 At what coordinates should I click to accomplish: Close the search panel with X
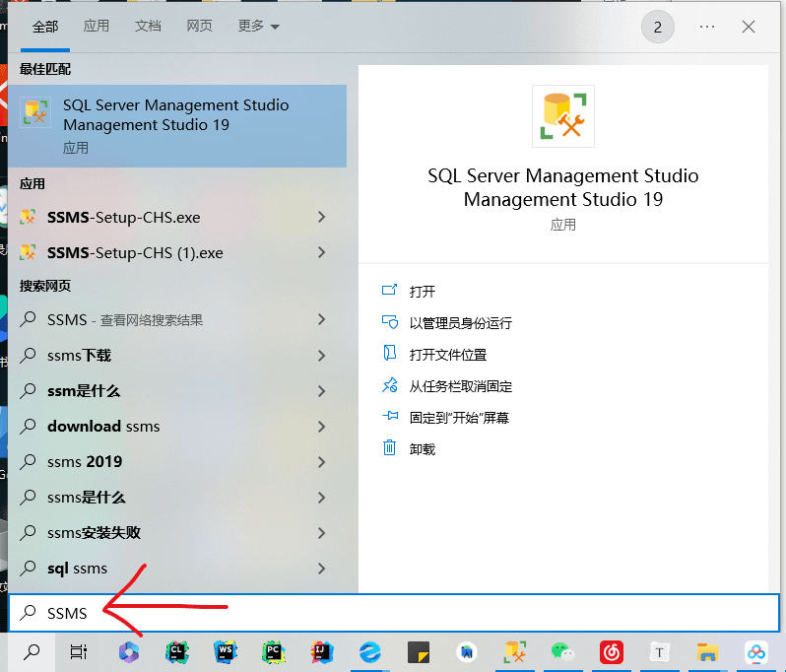coord(749,27)
